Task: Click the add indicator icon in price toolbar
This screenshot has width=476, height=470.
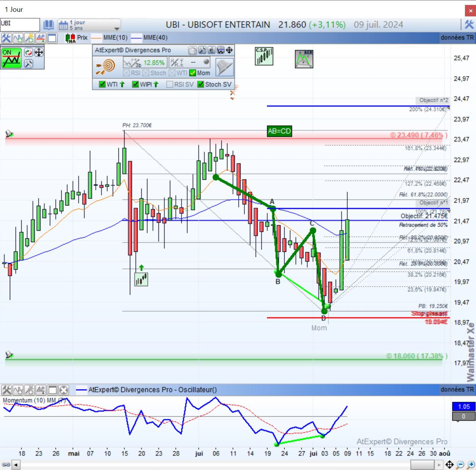Action: click(18, 38)
